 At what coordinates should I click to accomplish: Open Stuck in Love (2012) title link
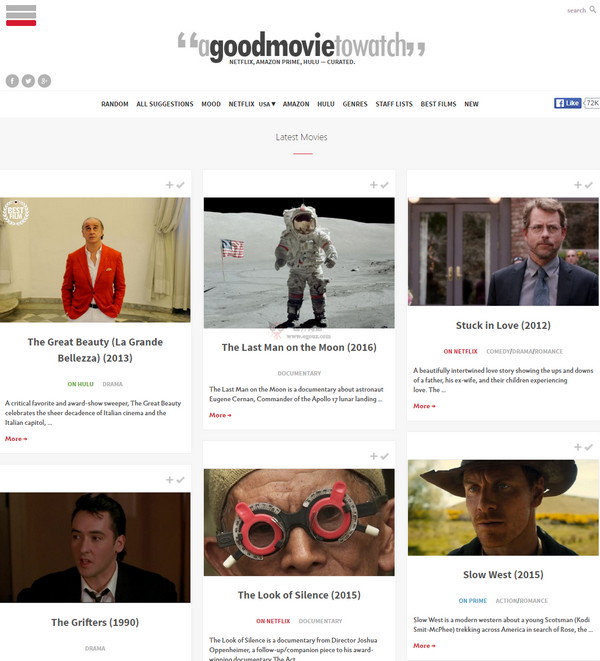coord(503,325)
